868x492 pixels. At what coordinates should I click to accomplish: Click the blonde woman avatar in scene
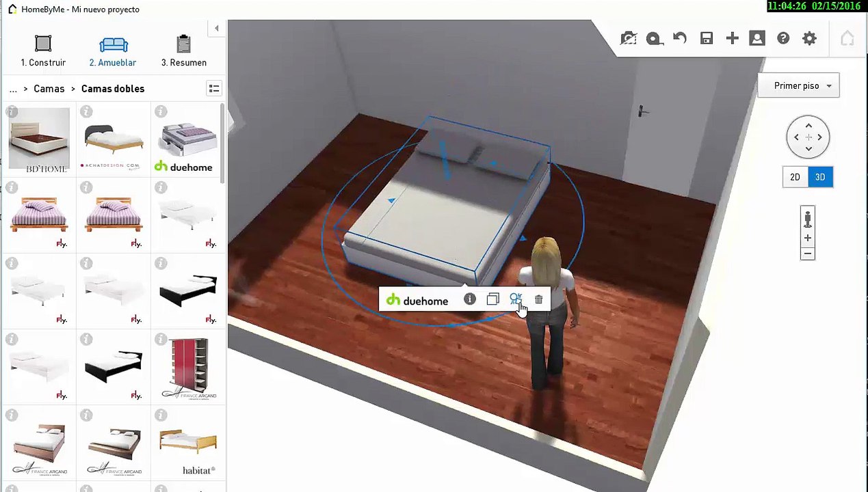pos(549,313)
